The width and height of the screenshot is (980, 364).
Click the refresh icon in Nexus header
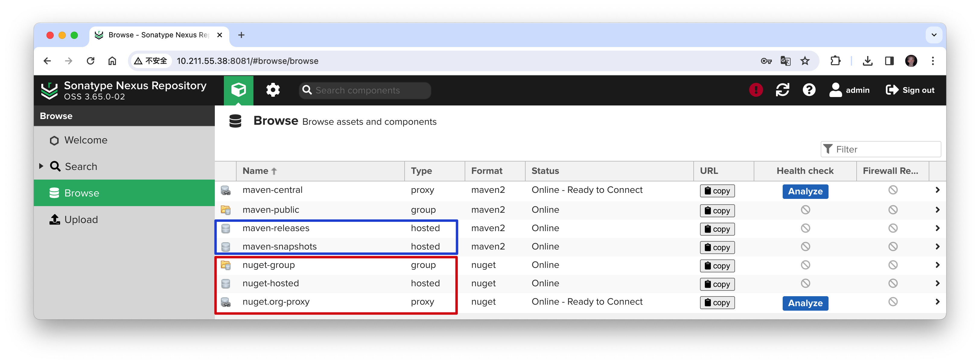[x=782, y=90]
